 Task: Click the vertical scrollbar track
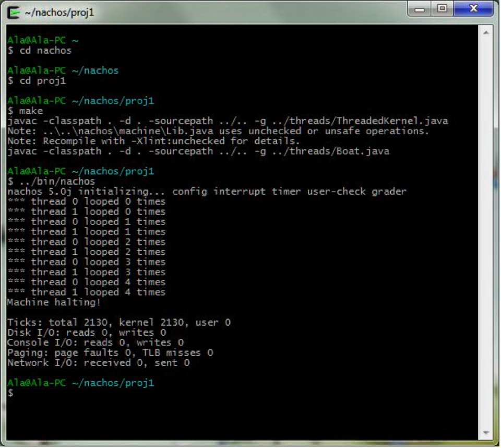point(486,235)
